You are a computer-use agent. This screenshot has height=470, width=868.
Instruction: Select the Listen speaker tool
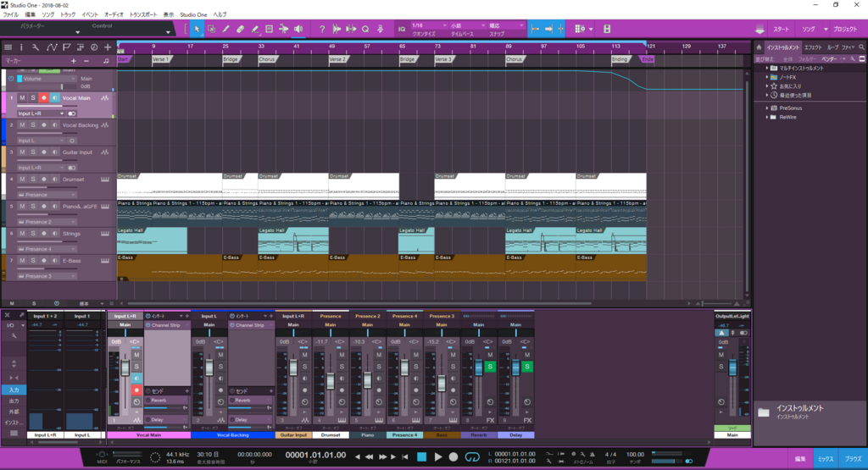pos(298,30)
